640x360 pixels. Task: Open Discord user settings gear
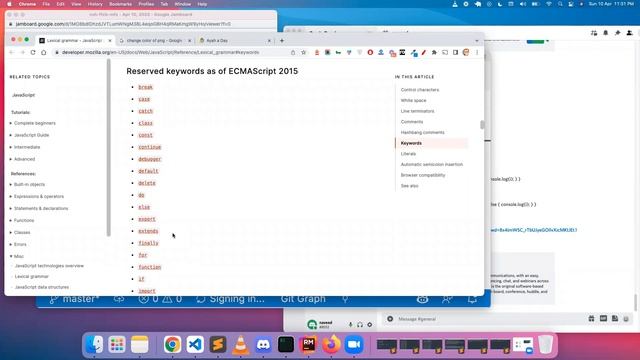(369, 324)
